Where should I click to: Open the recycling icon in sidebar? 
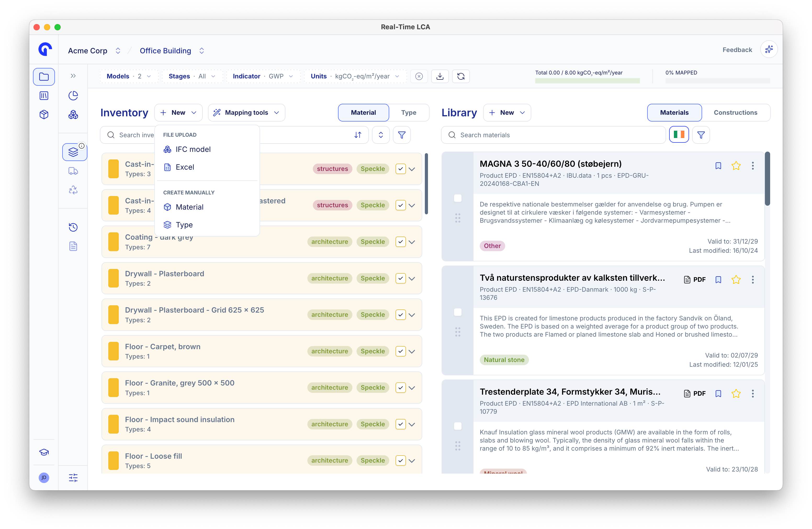pyautogui.click(x=73, y=190)
